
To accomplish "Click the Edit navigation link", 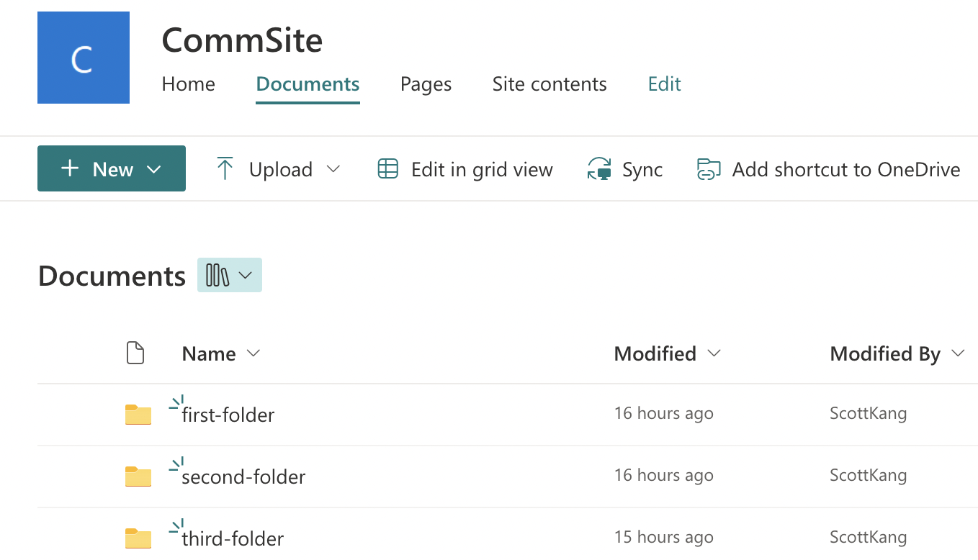I will (x=664, y=84).
